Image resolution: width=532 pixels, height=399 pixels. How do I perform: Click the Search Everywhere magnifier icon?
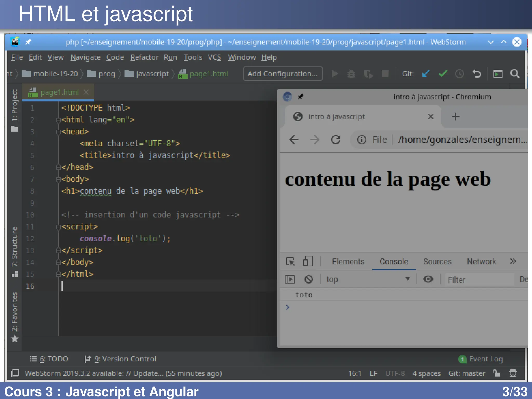[x=515, y=74]
